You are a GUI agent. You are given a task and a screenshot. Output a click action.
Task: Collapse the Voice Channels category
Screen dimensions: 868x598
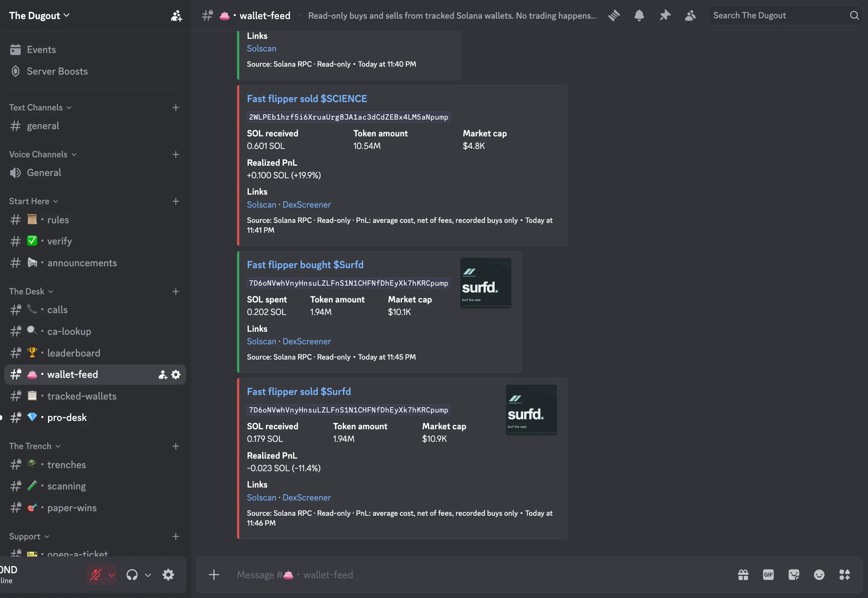coord(43,155)
